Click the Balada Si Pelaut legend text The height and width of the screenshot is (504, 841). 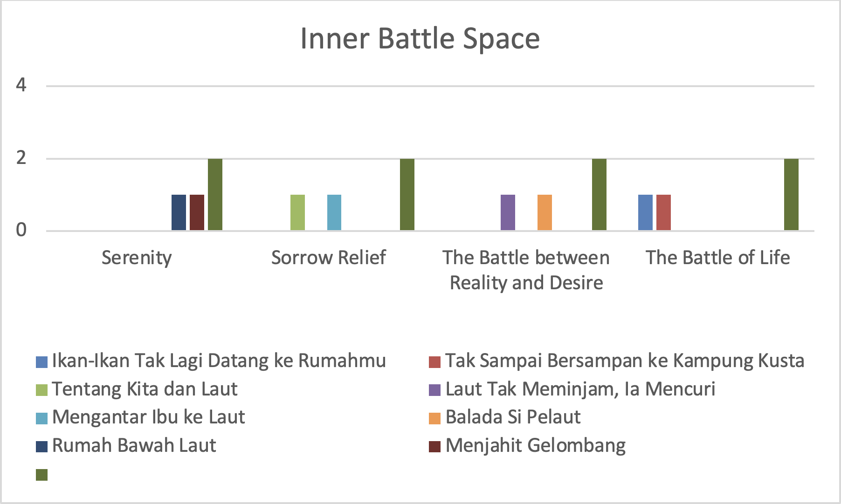(x=513, y=417)
